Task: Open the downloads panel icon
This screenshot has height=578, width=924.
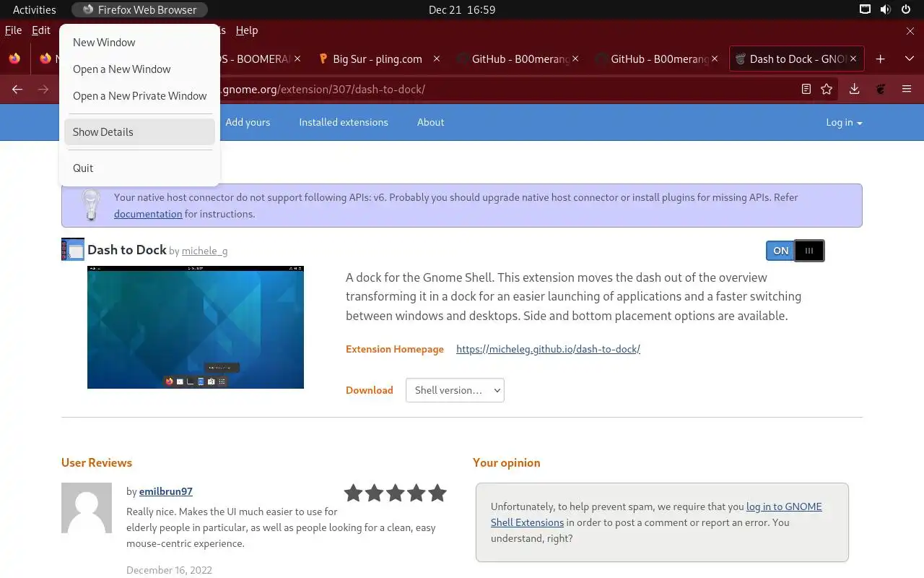Action: click(854, 89)
